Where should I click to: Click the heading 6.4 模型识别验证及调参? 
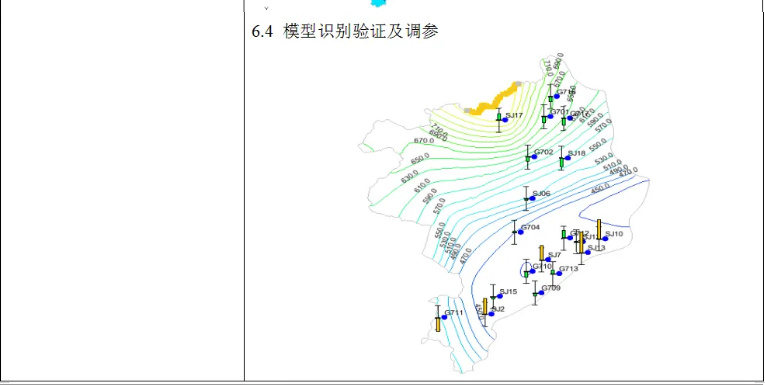pyautogui.click(x=345, y=32)
